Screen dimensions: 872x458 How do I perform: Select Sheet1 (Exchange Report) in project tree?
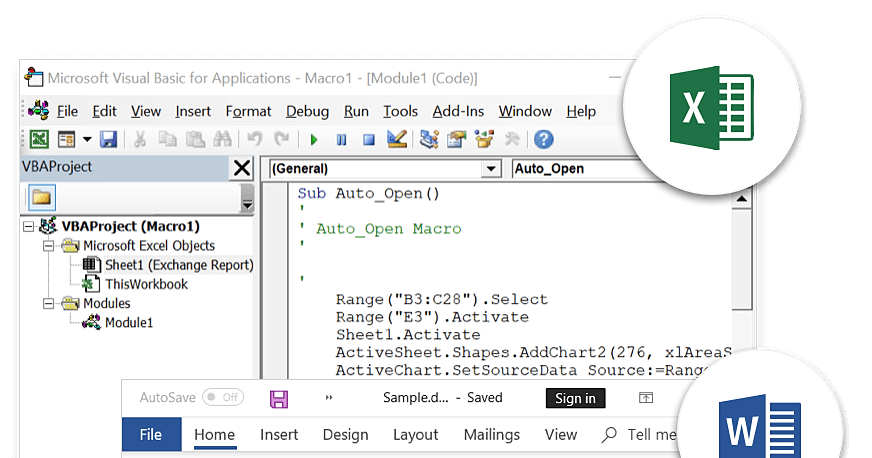178,265
